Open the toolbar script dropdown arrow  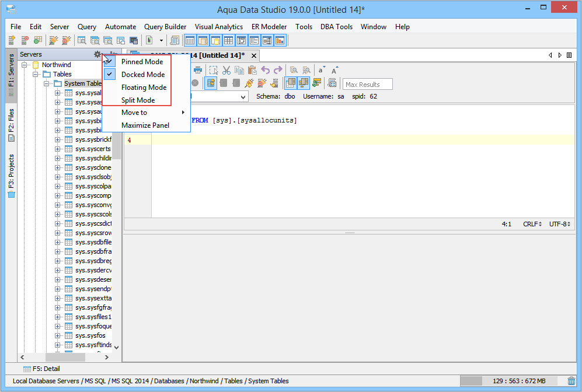[161, 40]
